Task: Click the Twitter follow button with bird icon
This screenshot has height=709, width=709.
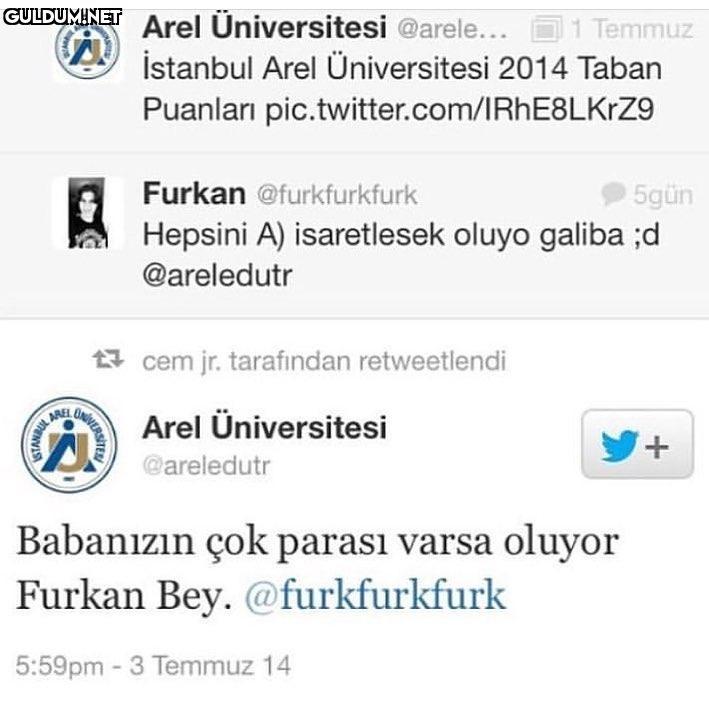Action: (x=637, y=444)
